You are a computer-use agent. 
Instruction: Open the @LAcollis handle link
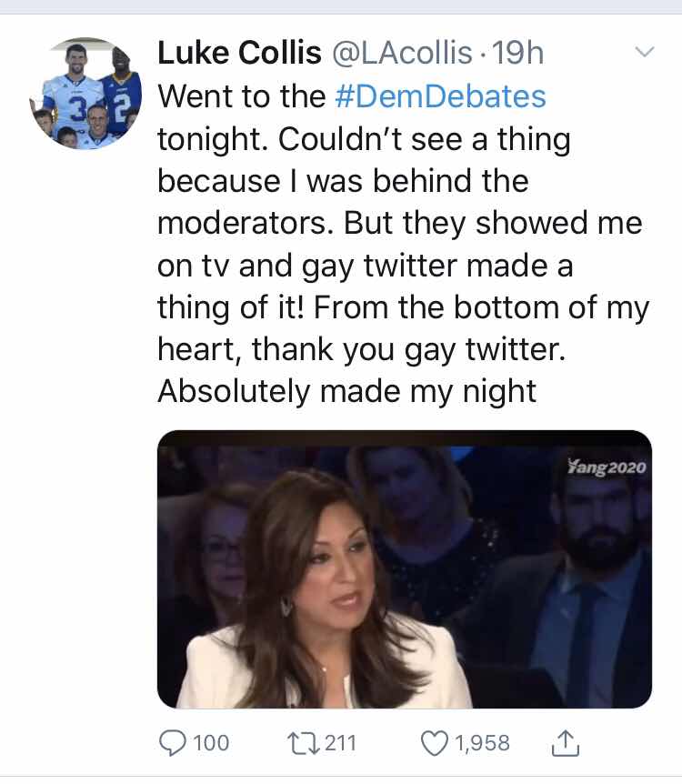point(403,53)
